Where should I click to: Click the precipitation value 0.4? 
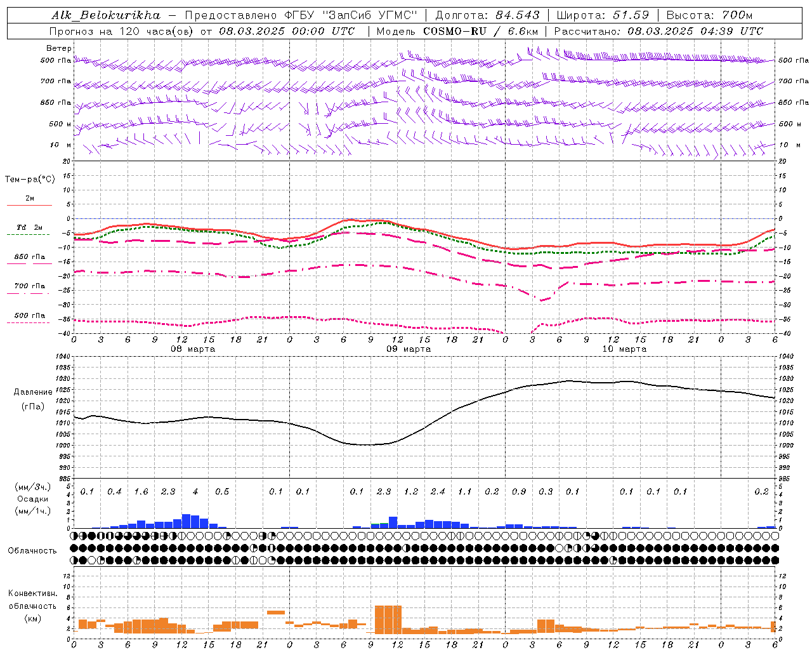coord(114,492)
